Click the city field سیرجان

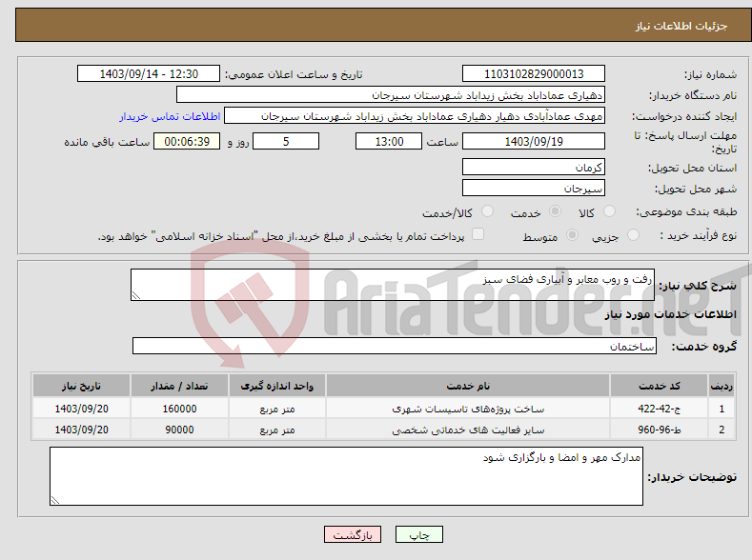point(534,188)
